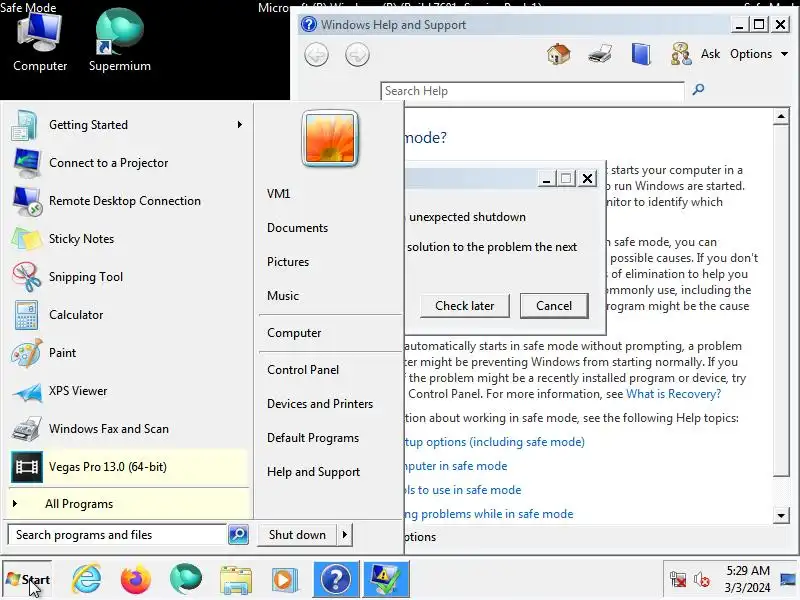Click the Shut down button
Viewport: 800px width, 600px height.
point(297,535)
